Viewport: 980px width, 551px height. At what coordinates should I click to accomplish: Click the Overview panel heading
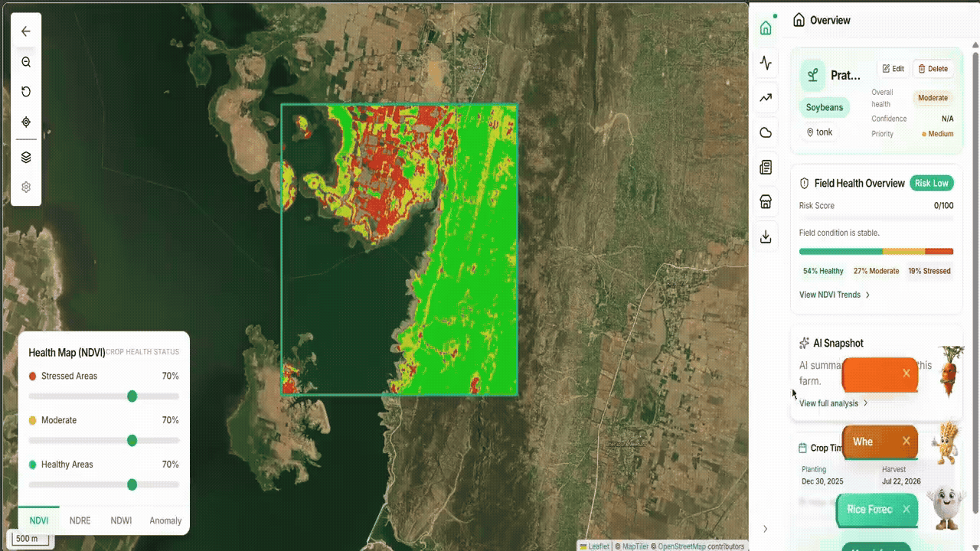830,21
